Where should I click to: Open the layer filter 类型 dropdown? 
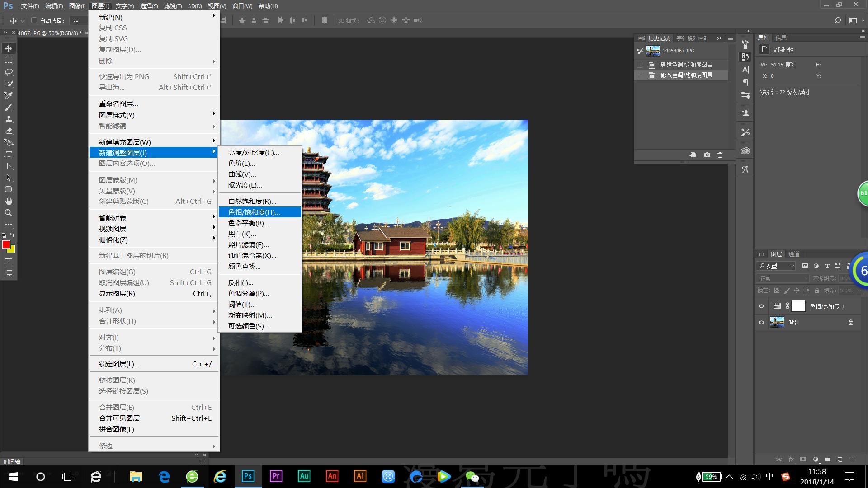point(776,266)
